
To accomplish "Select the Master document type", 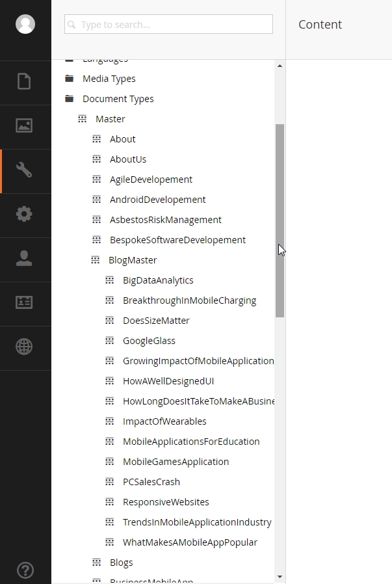I will (x=110, y=119).
